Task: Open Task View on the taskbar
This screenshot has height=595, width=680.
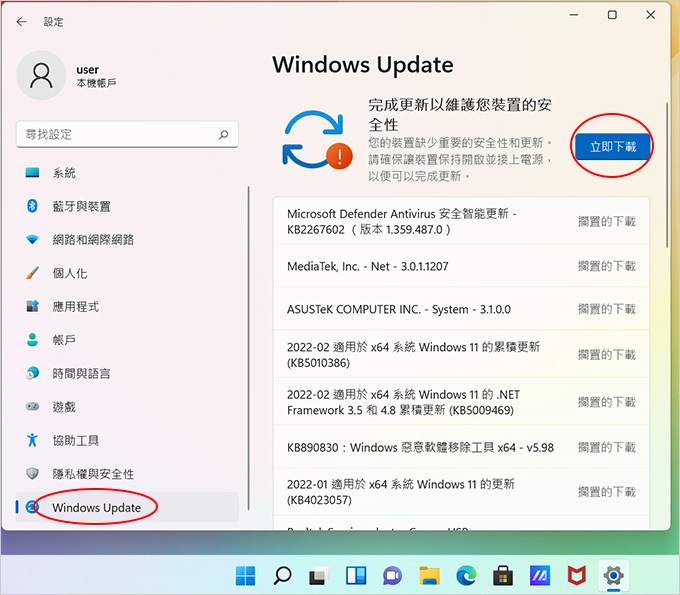Action: 319,575
